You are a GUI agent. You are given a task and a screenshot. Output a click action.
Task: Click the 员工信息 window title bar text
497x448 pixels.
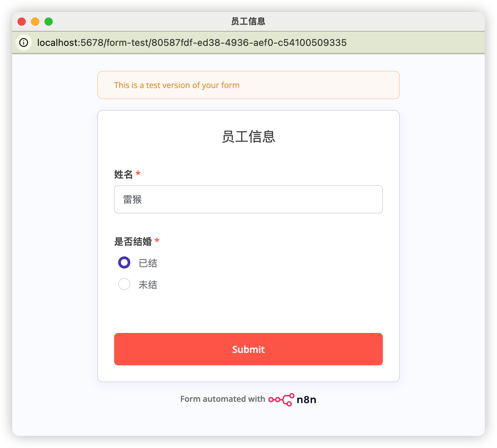tap(248, 22)
